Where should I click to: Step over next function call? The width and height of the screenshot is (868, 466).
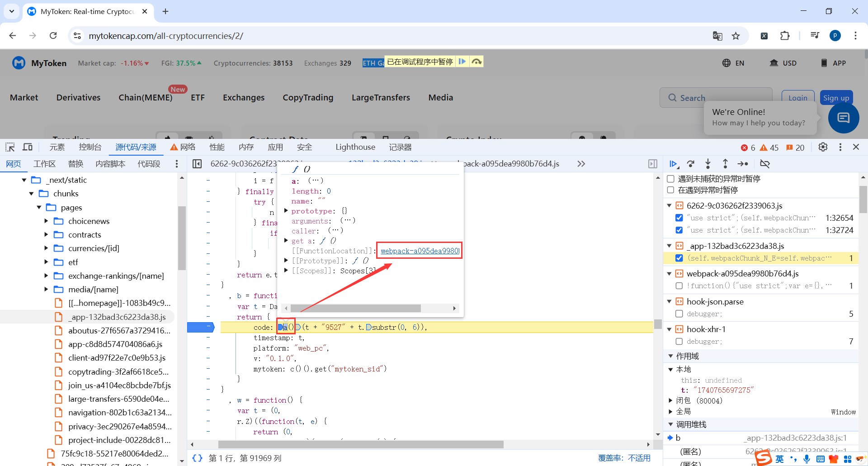pyautogui.click(x=691, y=164)
